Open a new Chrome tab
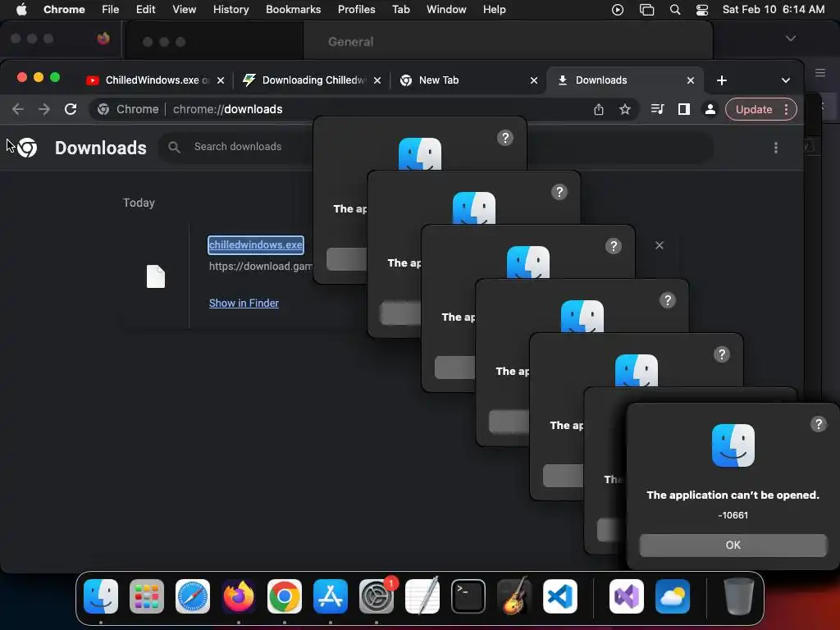Screen dimensions: 840x630 (722, 80)
